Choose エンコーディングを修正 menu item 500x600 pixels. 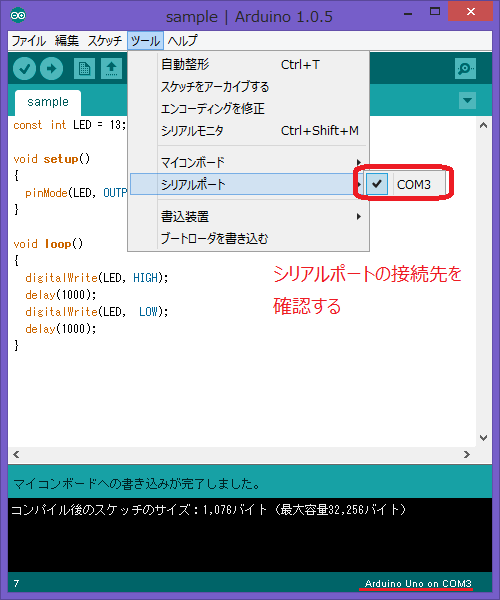pyautogui.click(x=248, y=109)
